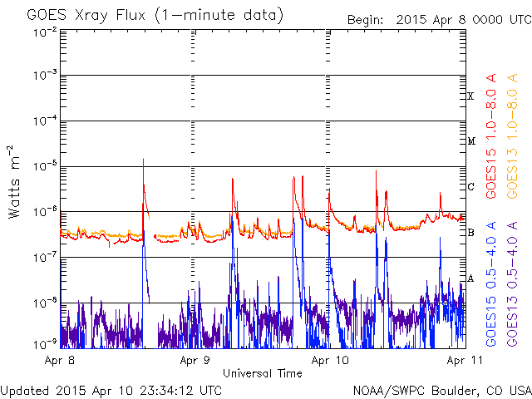Click the GOES Xray Flux chart title
Screen dimensions: 532x399
point(155,15)
